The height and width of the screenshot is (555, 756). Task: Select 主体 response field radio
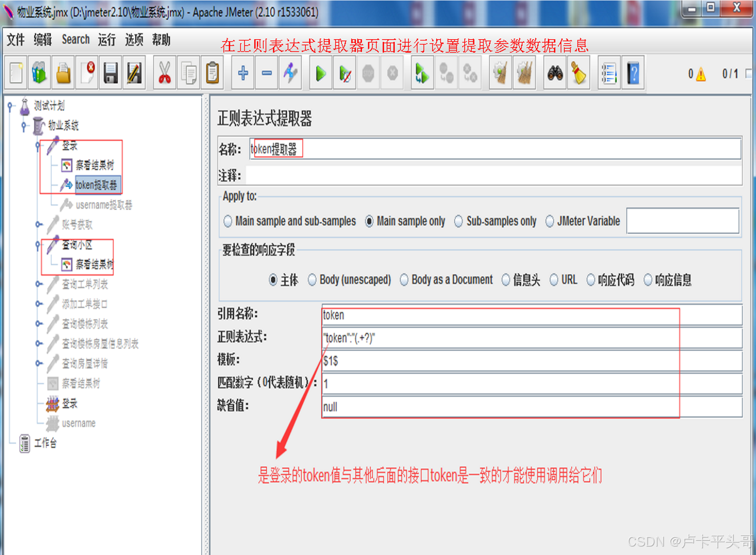273,280
